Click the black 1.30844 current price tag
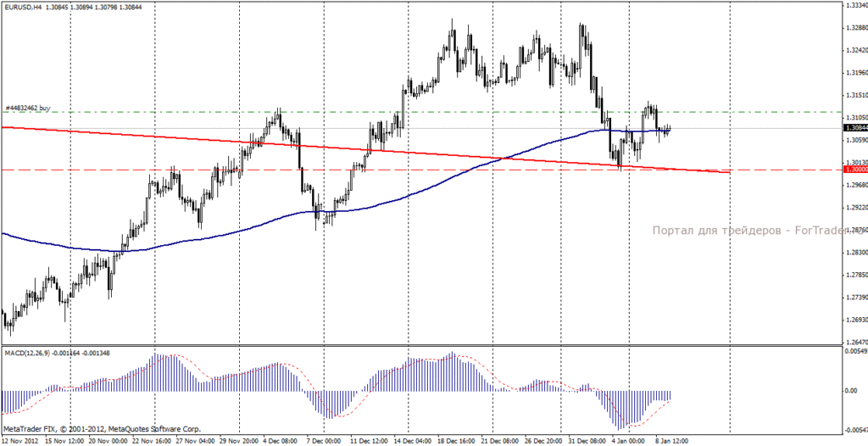Screen dimensions: 868x446 pos(855,128)
